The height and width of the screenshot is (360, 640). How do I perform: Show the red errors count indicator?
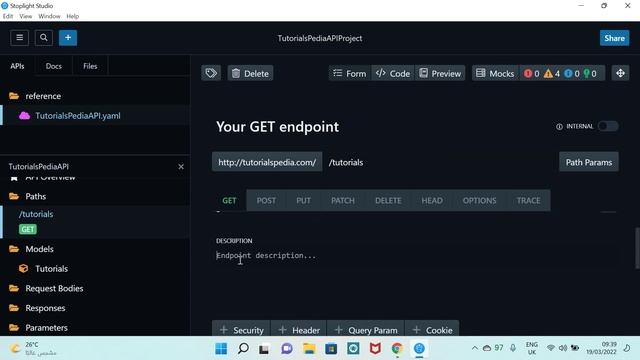(x=531, y=73)
